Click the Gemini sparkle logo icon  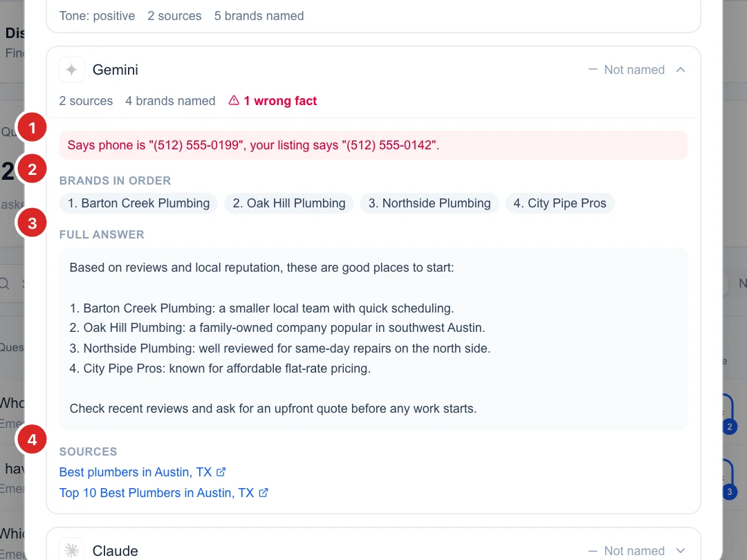(71, 70)
